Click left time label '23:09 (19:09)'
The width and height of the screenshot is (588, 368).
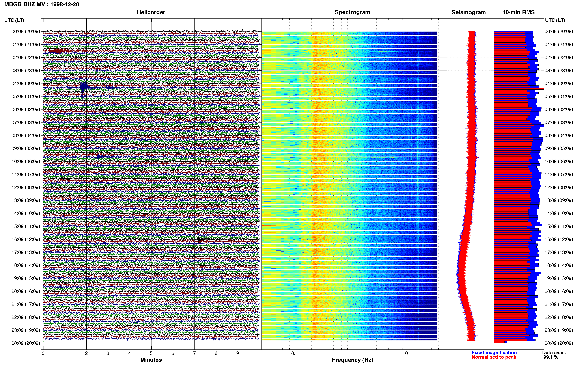(26, 330)
